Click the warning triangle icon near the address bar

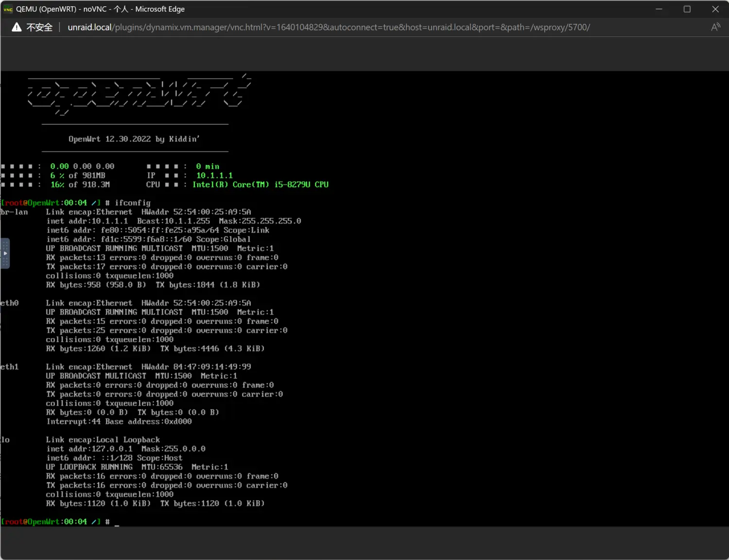point(16,27)
